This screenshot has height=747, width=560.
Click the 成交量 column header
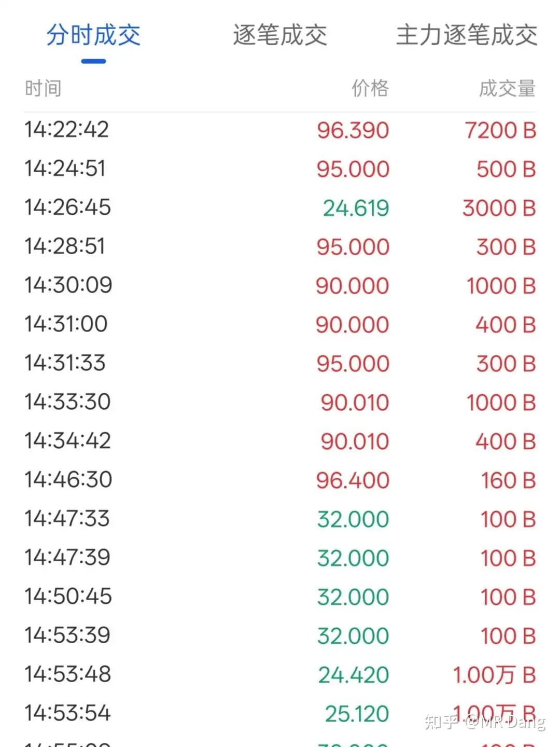507,89
